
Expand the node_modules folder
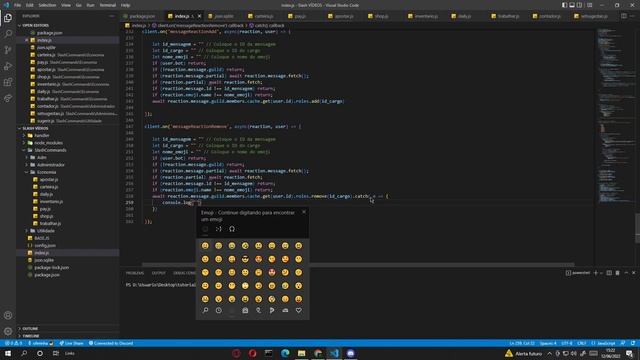[48, 143]
